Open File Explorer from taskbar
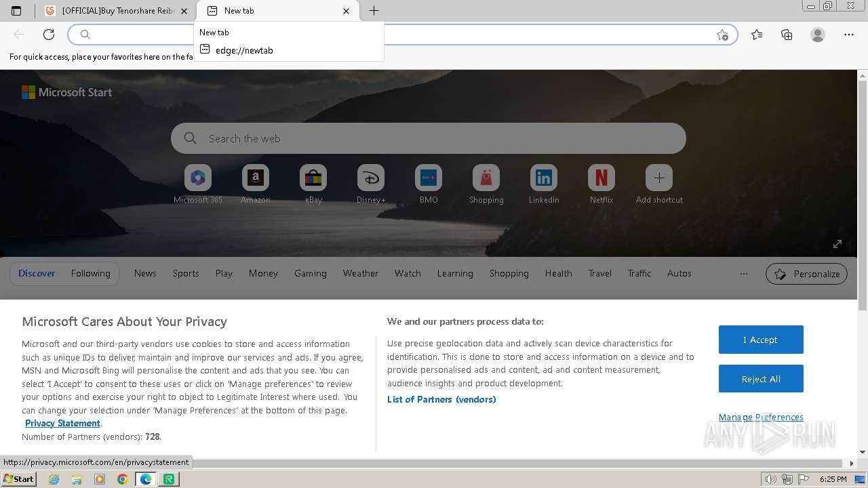 [x=77, y=479]
